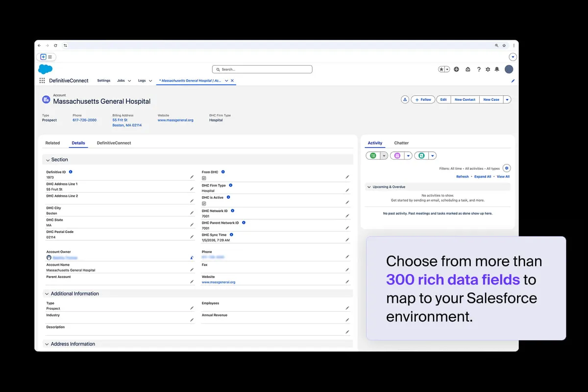588x392 pixels.
Task: Click the log a call teal icon
Action: 421,156
